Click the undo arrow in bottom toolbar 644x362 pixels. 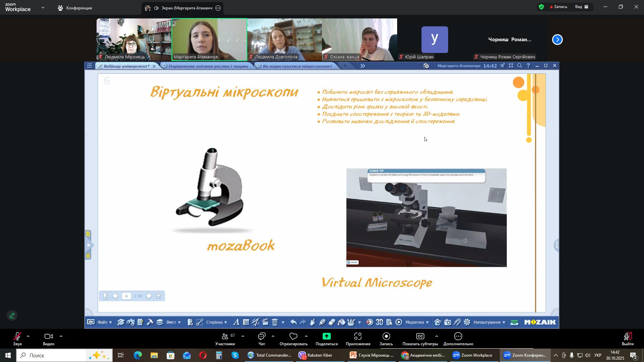[x=293, y=322]
